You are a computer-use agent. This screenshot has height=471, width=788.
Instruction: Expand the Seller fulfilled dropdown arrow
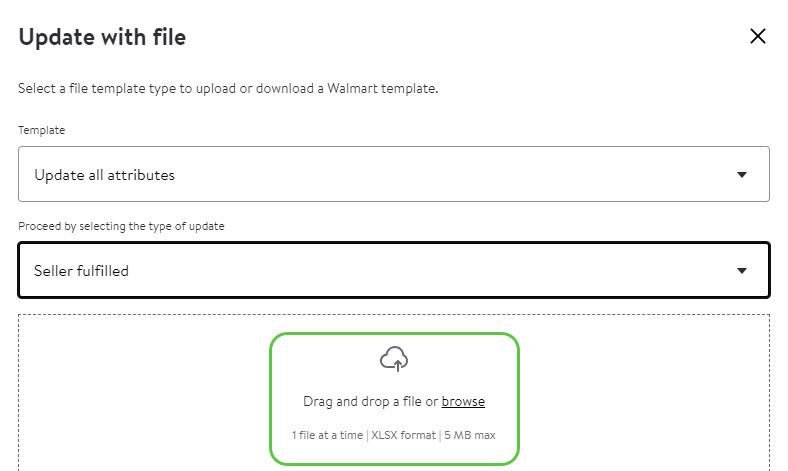click(x=742, y=270)
